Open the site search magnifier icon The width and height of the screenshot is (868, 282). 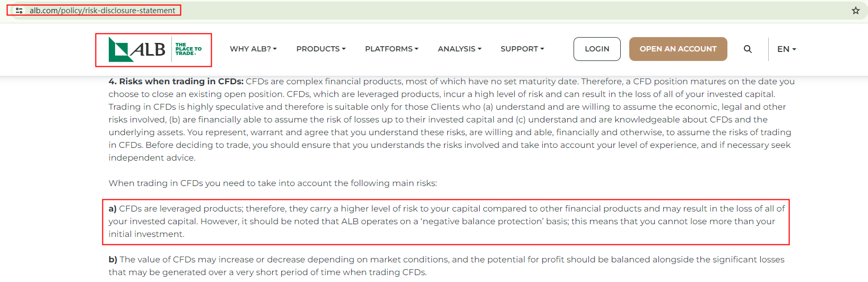(x=748, y=49)
